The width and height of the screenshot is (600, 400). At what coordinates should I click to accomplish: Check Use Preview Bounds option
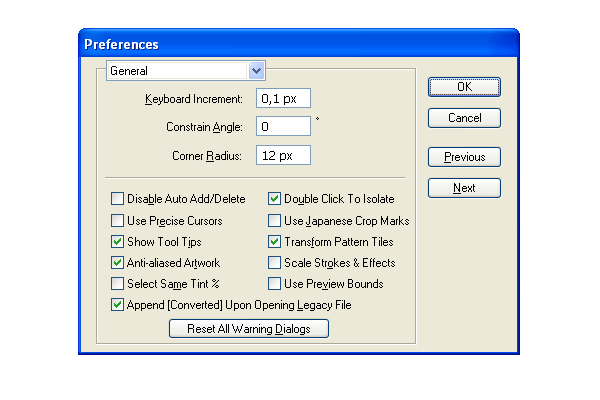[274, 284]
